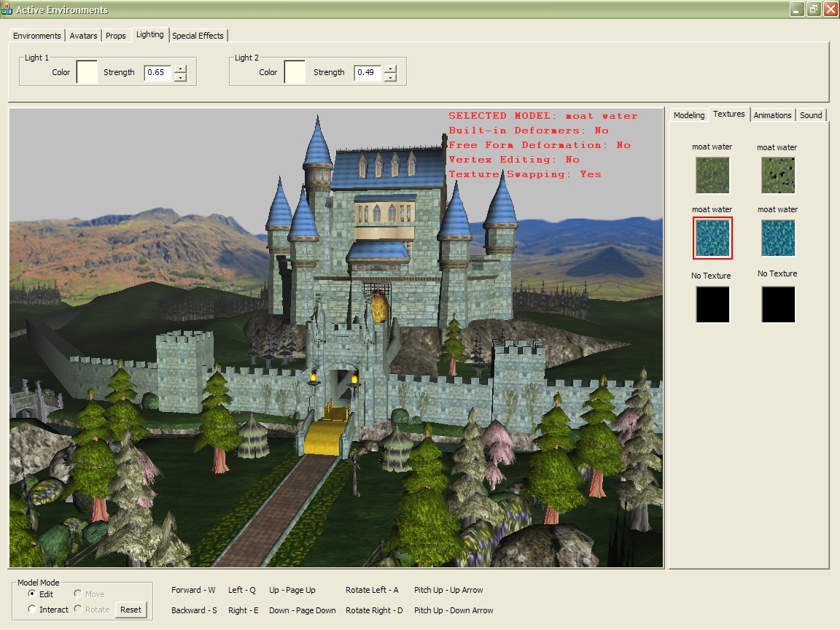The height and width of the screenshot is (630, 840).
Task: Switch to the Avatars tab
Action: (x=84, y=36)
